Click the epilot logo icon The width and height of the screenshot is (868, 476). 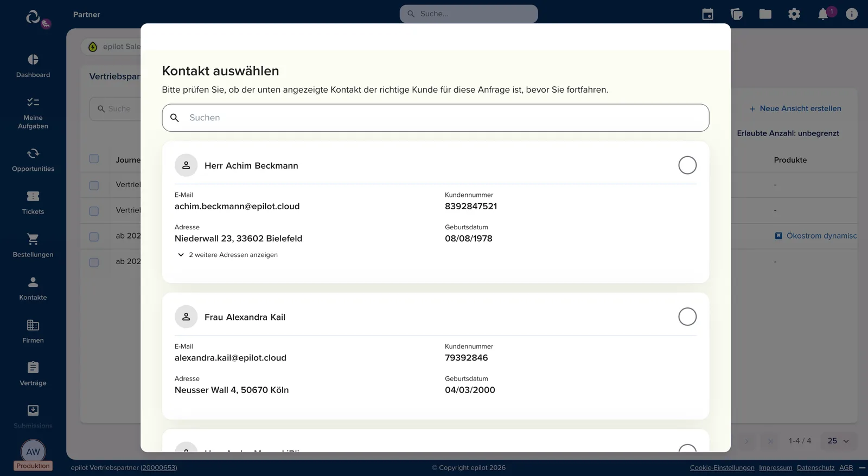pyautogui.click(x=33, y=17)
